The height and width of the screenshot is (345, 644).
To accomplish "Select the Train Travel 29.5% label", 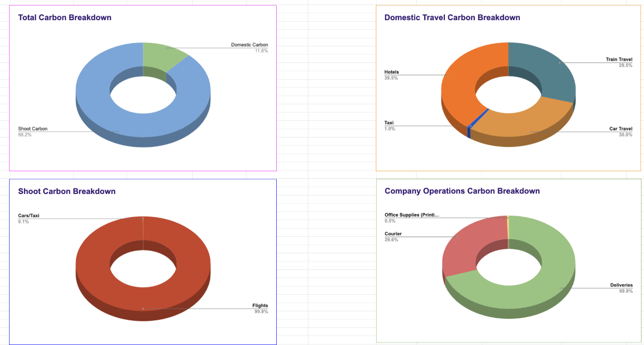I will tap(619, 62).
